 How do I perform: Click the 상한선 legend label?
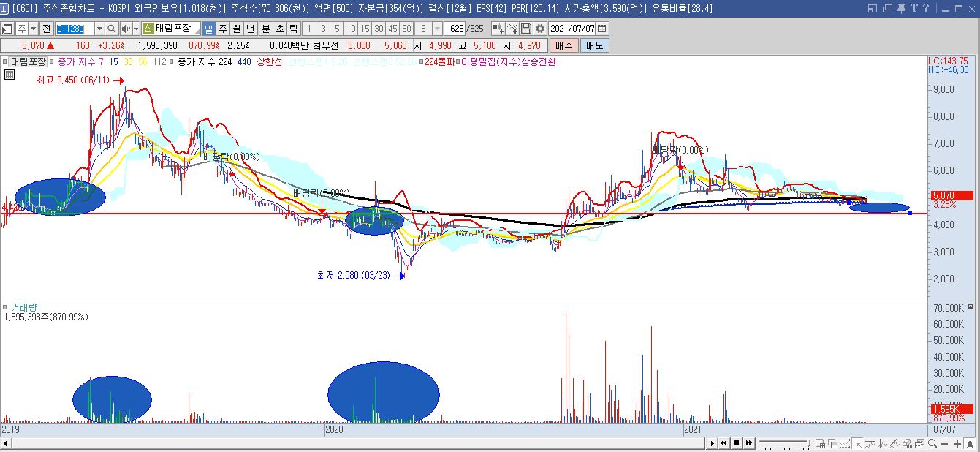(x=268, y=62)
